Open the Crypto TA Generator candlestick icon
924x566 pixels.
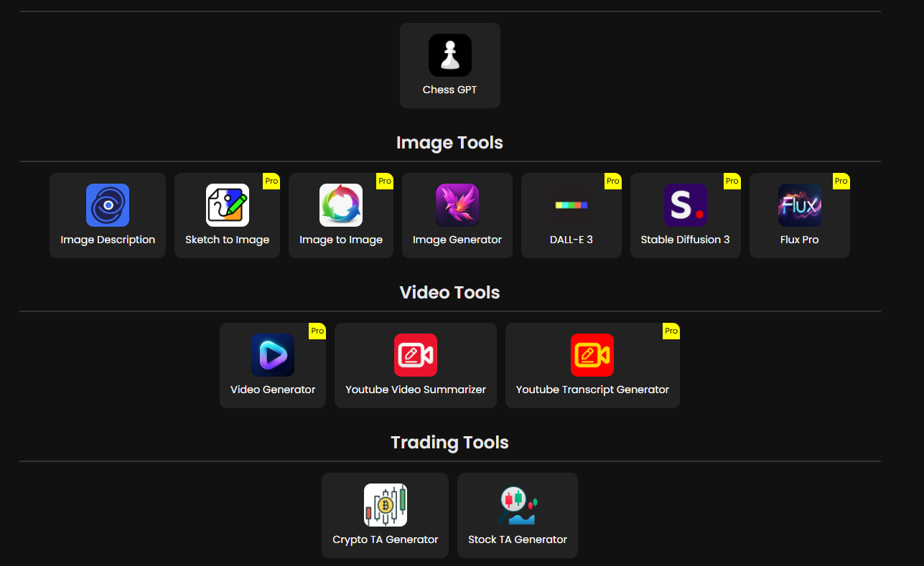point(386,505)
